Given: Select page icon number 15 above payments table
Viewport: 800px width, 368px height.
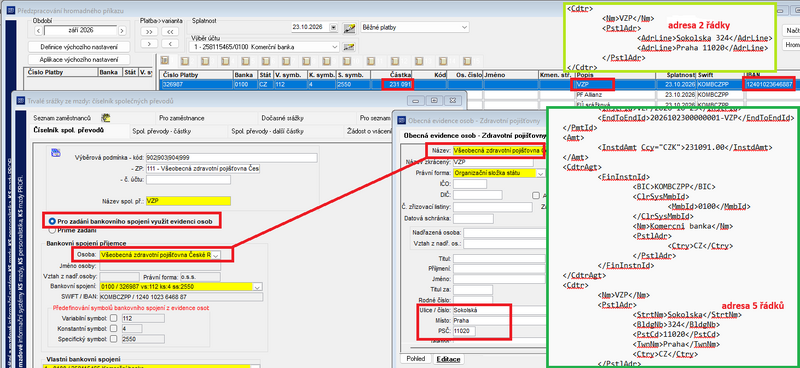Looking at the screenshot, I should 466,61.
